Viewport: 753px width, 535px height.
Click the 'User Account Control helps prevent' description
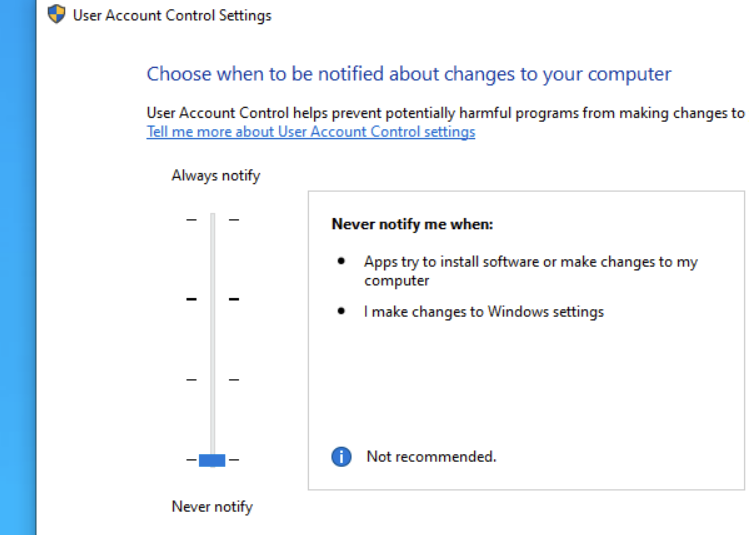[445, 113]
